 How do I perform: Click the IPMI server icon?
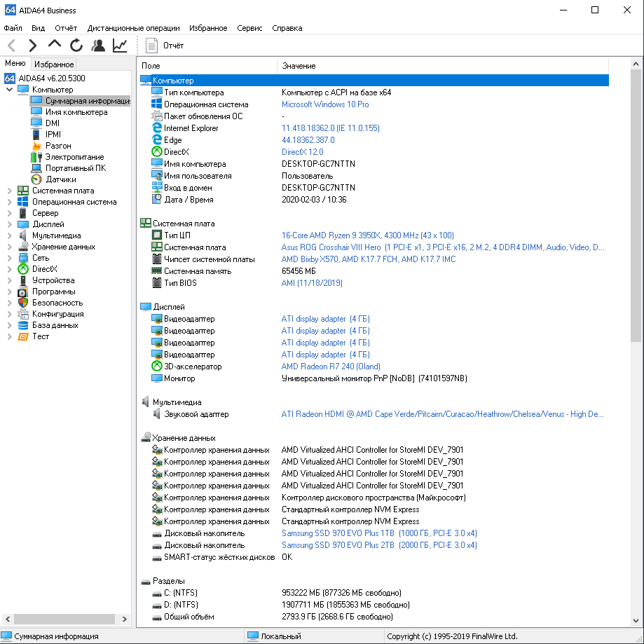coord(36,135)
